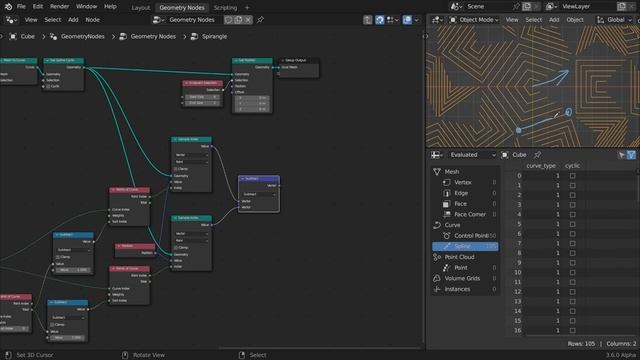Select Instances data row
This screenshot has height=360, width=640.
[x=465, y=289]
